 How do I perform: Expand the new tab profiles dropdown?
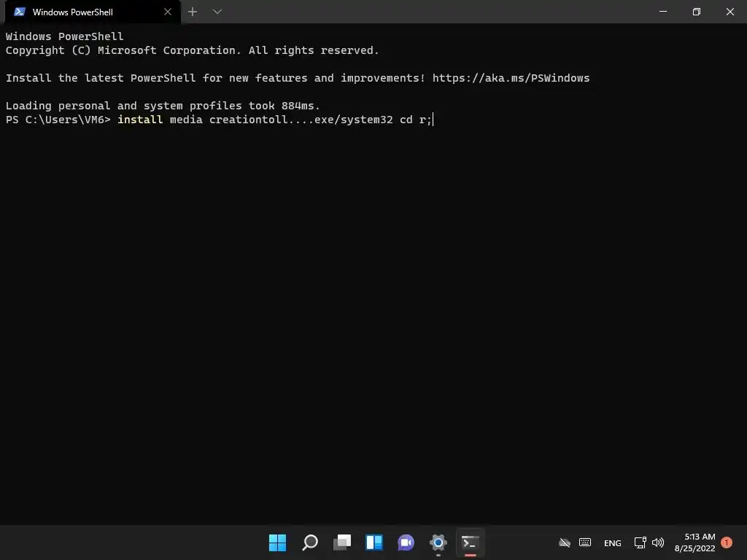(x=217, y=12)
